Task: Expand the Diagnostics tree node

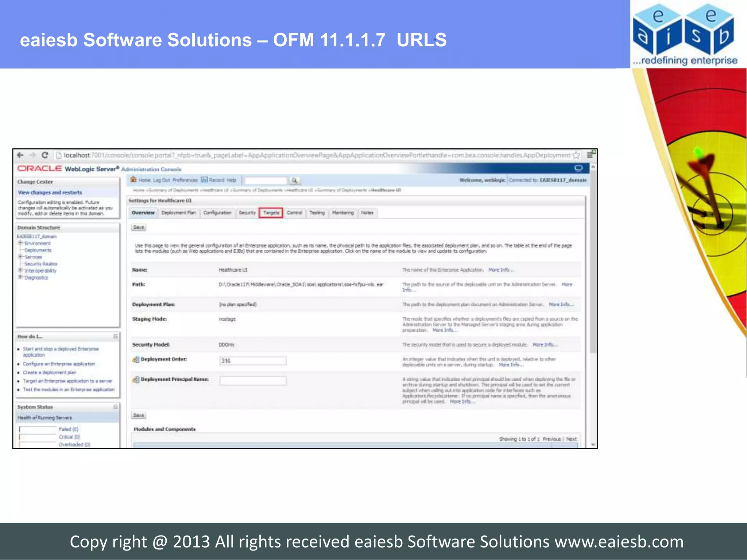Action: coord(21,277)
